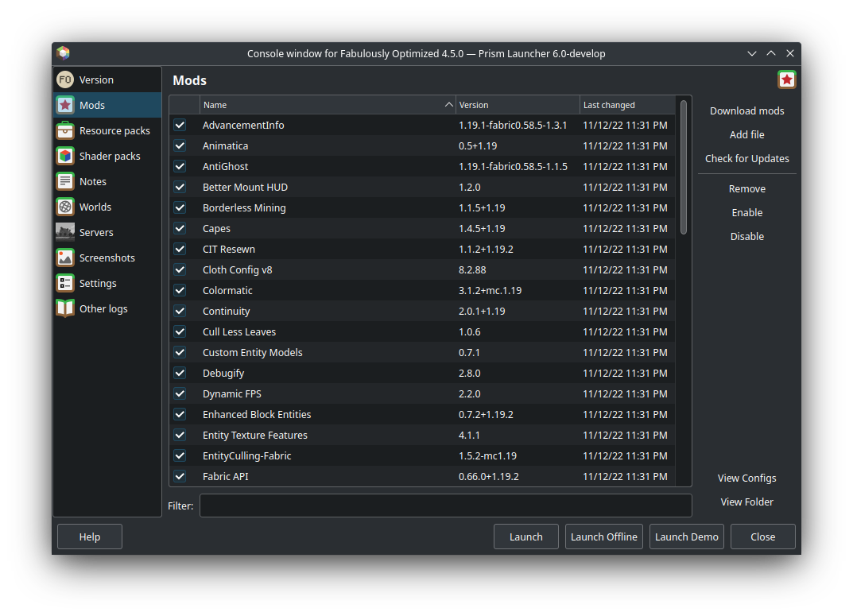Select the Enhanced Block Entities row
The image size is (853, 616).
(422, 414)
